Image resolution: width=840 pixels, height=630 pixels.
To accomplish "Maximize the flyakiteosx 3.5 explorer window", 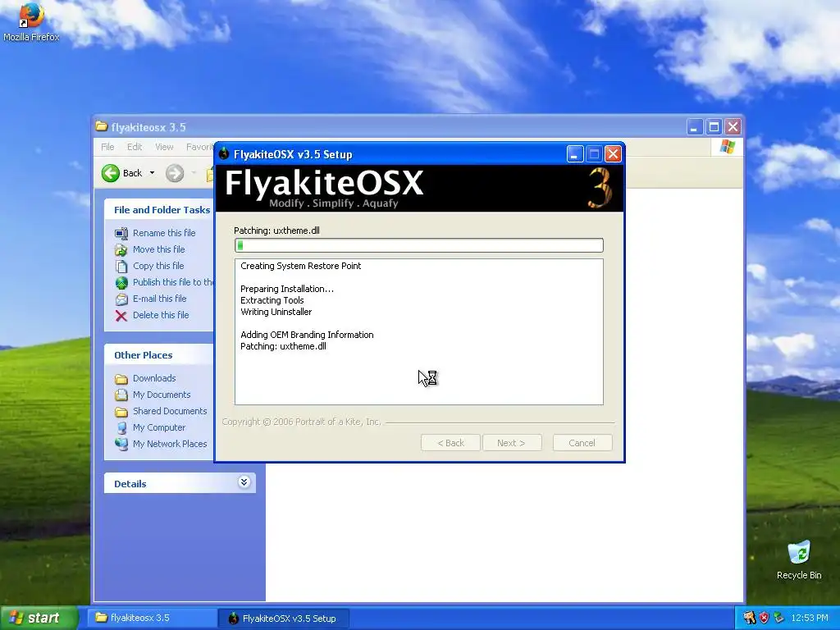I will [714, 127].
